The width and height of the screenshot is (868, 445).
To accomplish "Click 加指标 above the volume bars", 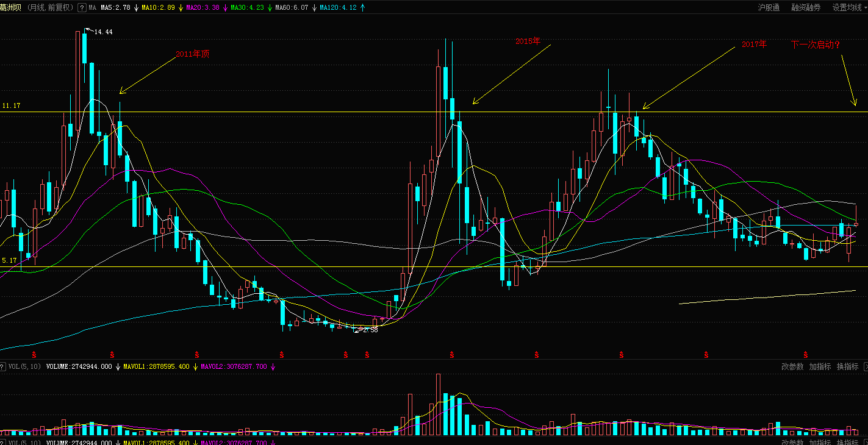I will click(820, 366).
